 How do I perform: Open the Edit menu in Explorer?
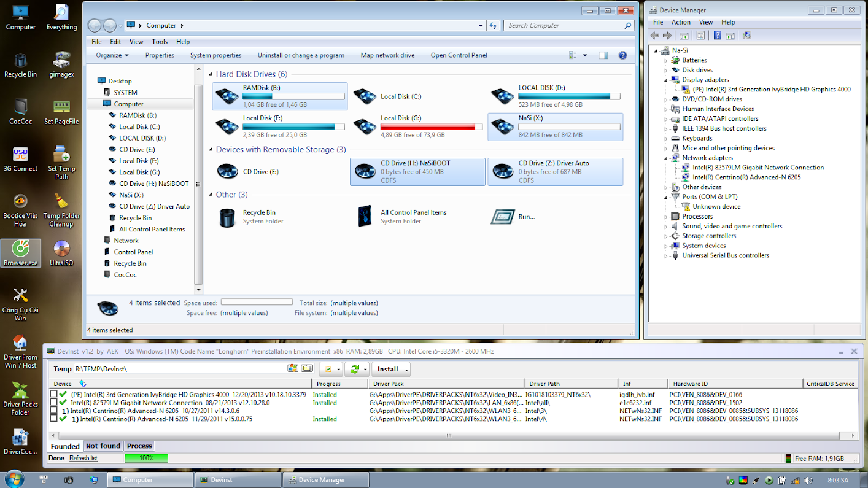(115, 42)
